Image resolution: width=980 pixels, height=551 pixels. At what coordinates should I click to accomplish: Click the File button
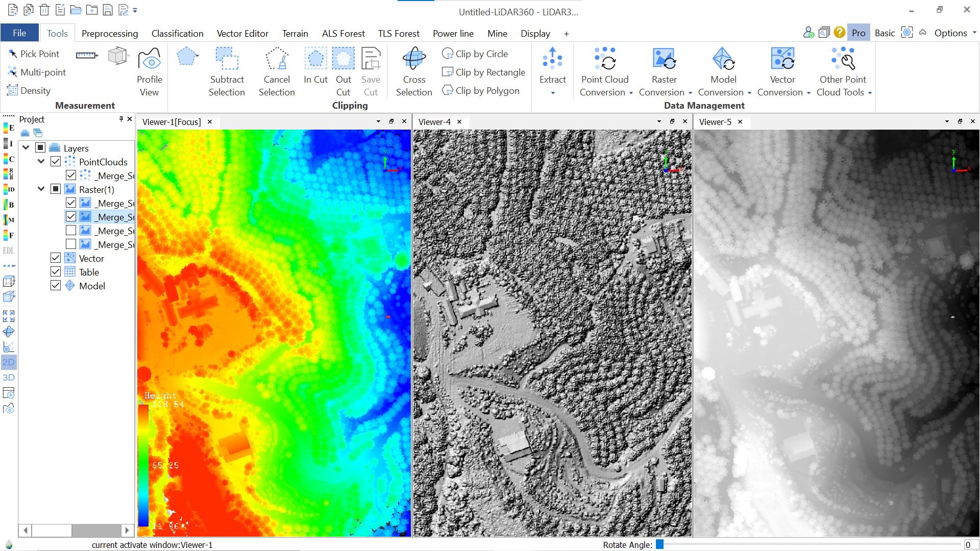[19, 33]
